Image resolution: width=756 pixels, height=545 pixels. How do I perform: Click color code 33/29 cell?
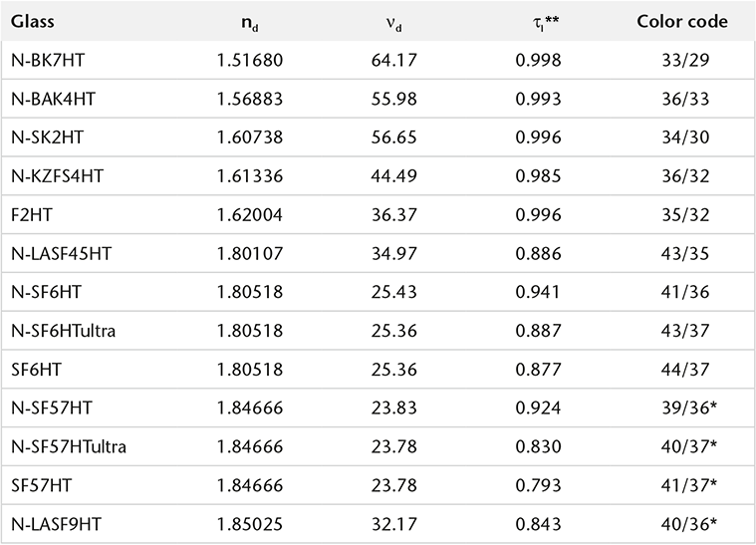[681, 60]
